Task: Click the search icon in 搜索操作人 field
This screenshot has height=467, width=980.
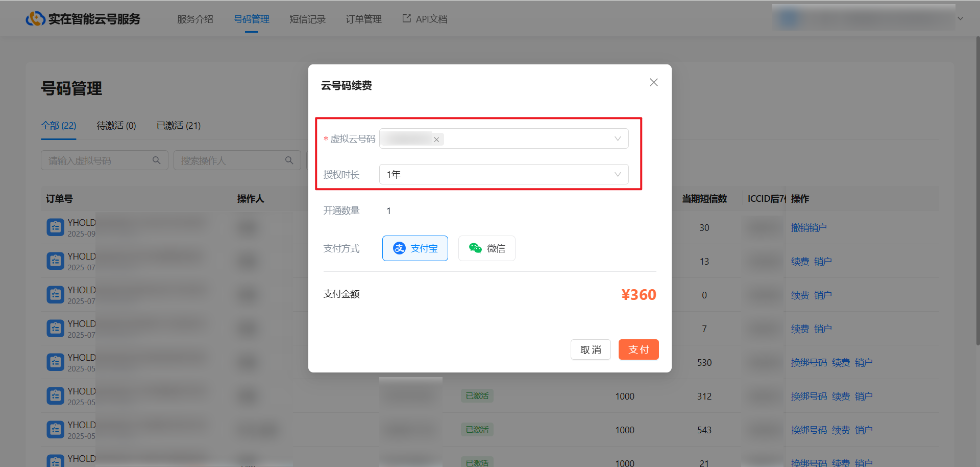Action: [289, 160]
